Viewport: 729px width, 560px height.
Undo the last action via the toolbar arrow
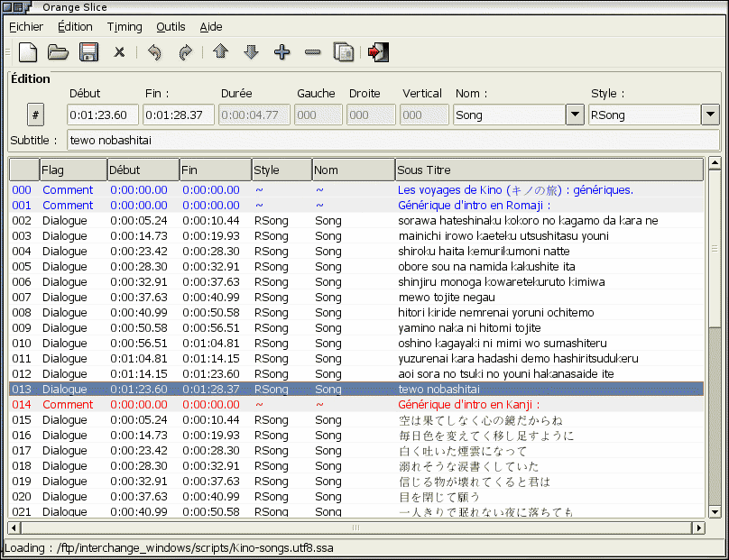[154, 52]
